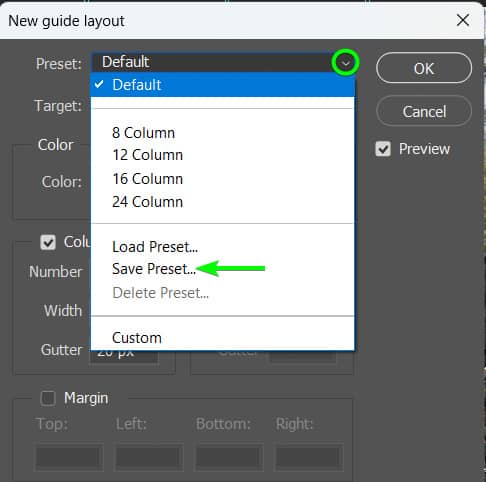Click the Preset dropdown chevron arrow
This screenshot has width=486, height=482.
coord(346,63)
